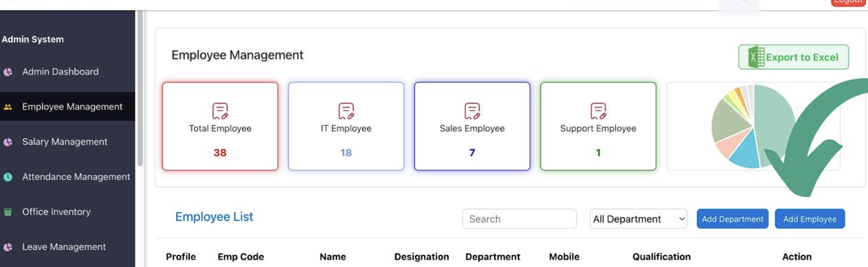This screenshot has width=868, height=267.
Task: Click the Office Inventory box icon
Action: (x=8, y=212)
